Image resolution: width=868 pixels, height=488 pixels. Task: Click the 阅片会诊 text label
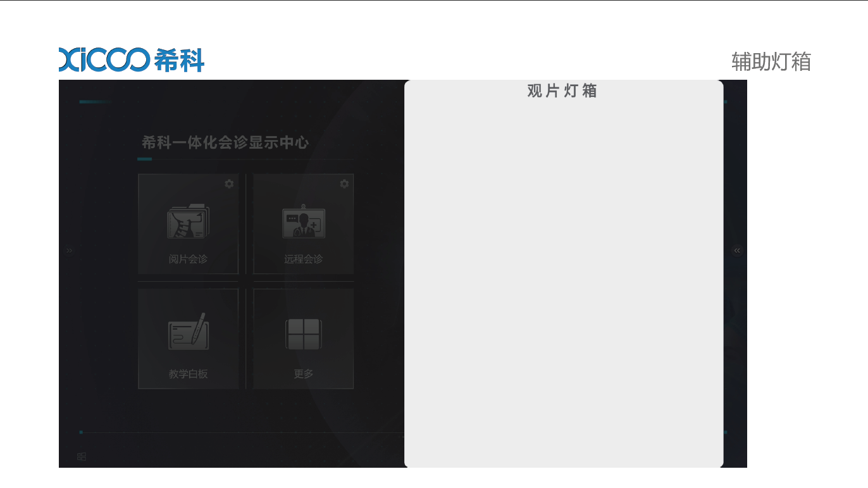pos(188,259)
